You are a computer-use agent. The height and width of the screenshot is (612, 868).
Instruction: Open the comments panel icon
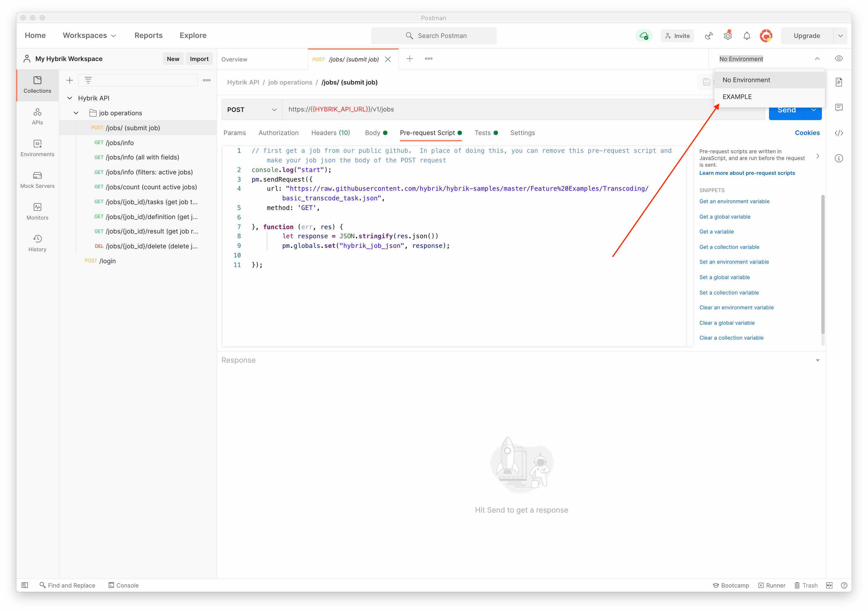(x=838, y=107)
